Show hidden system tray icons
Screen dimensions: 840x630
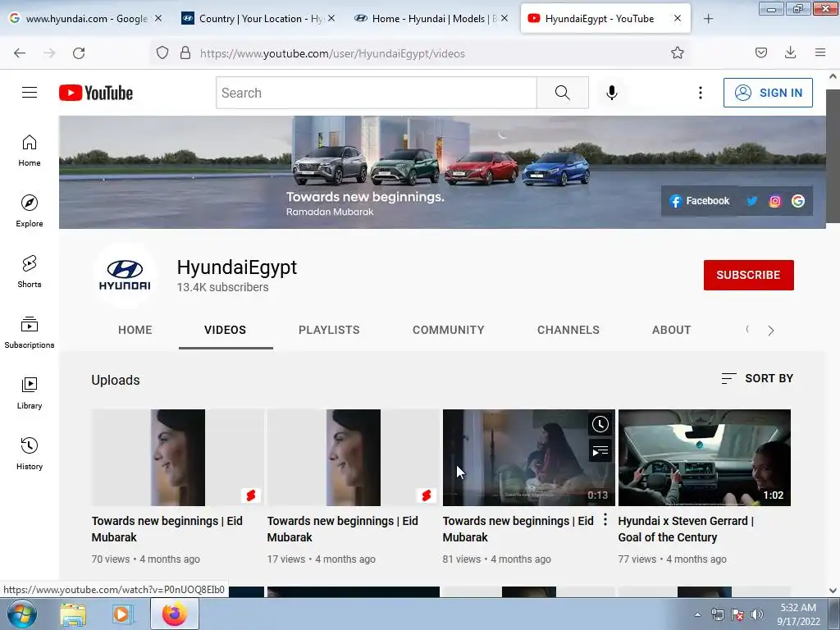point(697,614)
